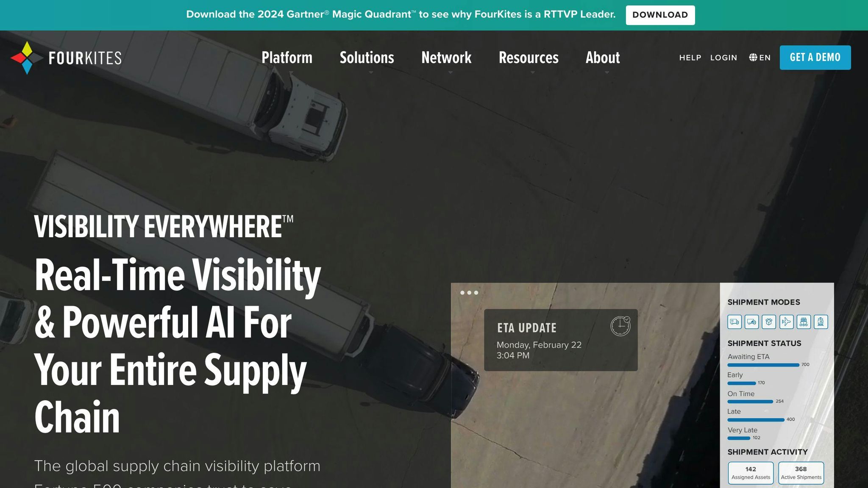Open the Help link
Viewport: 868px width, 488px height.
pyautogui.click(x=690, y=58)
